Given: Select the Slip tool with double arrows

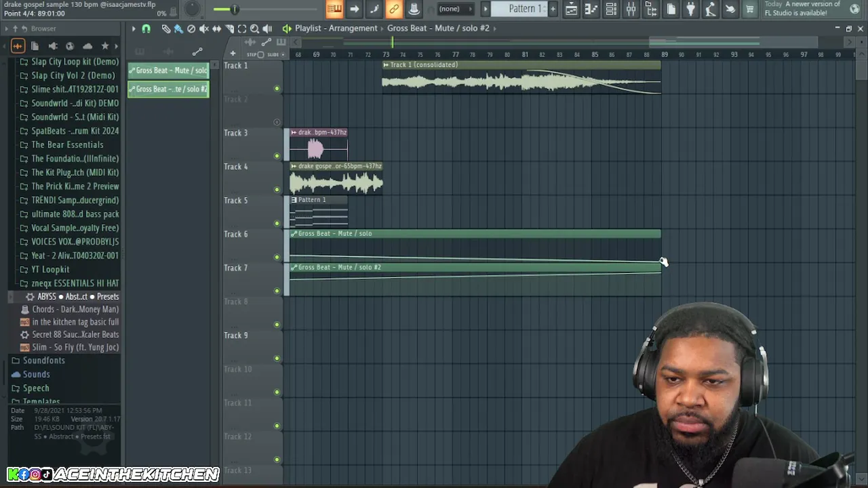Looking at the screenshot, I should (216, 28).
